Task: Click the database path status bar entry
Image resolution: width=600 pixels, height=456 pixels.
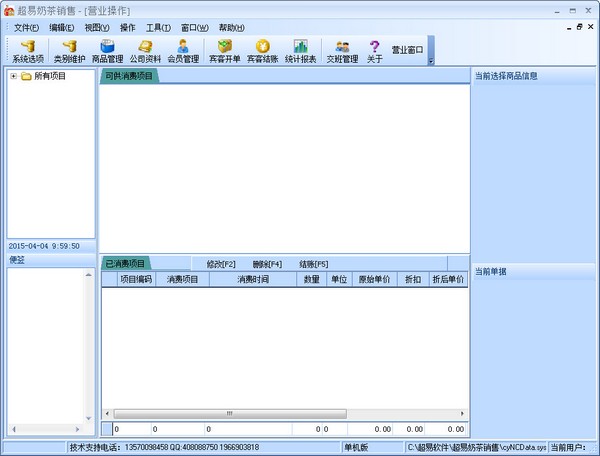Action: tap(477, 447)
